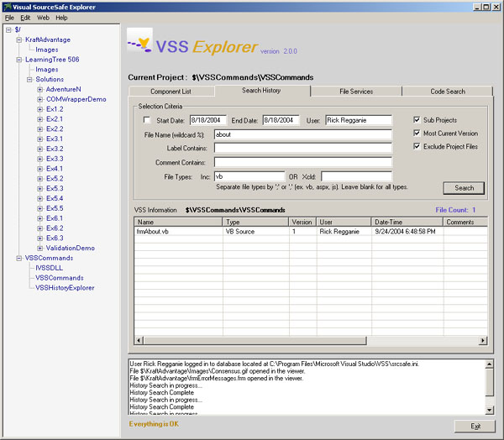The height and width of the screenshot is (440, 504).
Task: Click the Label Contains field
Action: pyautogui.click(x=303, y=148)
